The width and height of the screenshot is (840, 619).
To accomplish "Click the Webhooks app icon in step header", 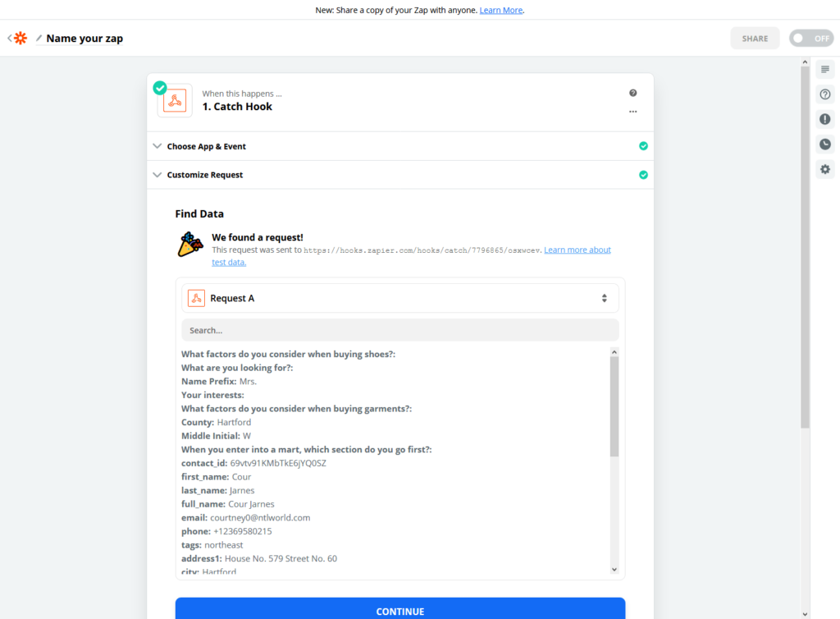I will pos(175,100).
